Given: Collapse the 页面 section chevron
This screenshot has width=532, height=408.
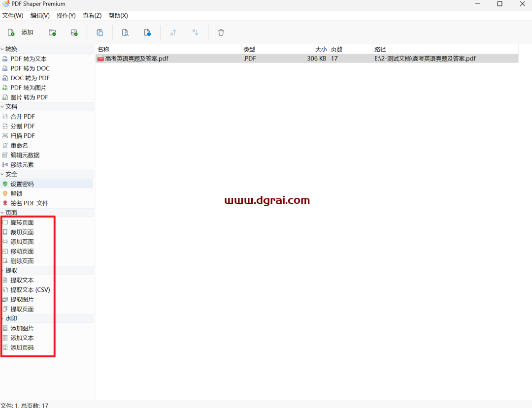Looking at the screenshot, I should pos(2,213).
